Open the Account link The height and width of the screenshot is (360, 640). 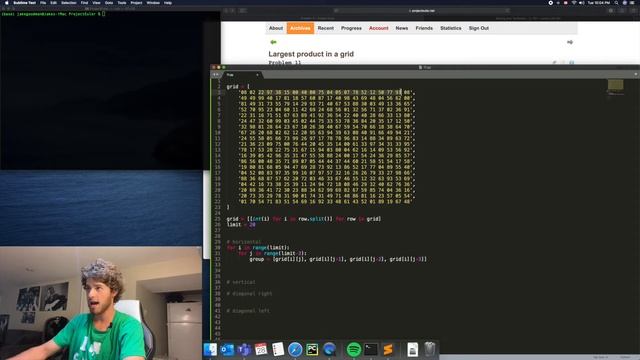coord(379,28)
